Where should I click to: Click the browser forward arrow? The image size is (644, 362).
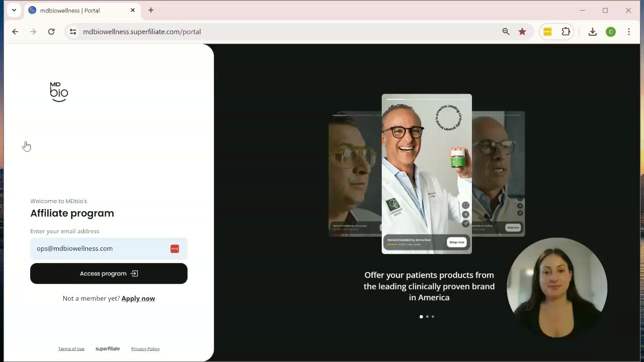tap(33, 32)
